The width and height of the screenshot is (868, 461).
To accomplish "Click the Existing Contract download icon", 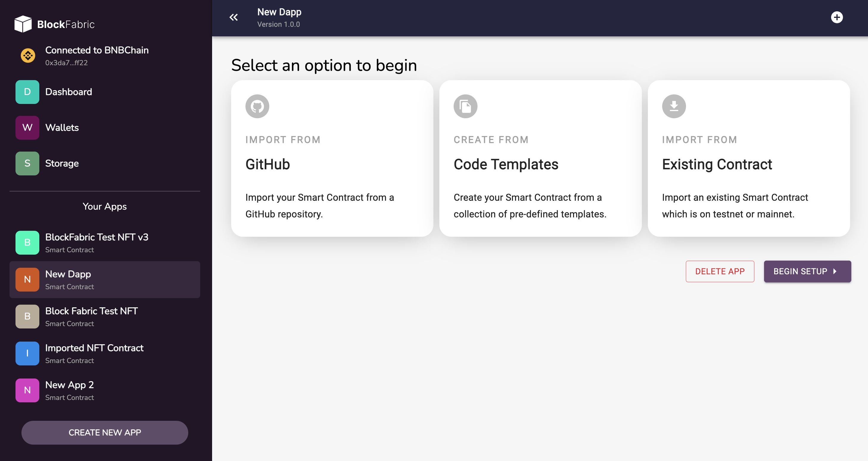I will 674,107.
